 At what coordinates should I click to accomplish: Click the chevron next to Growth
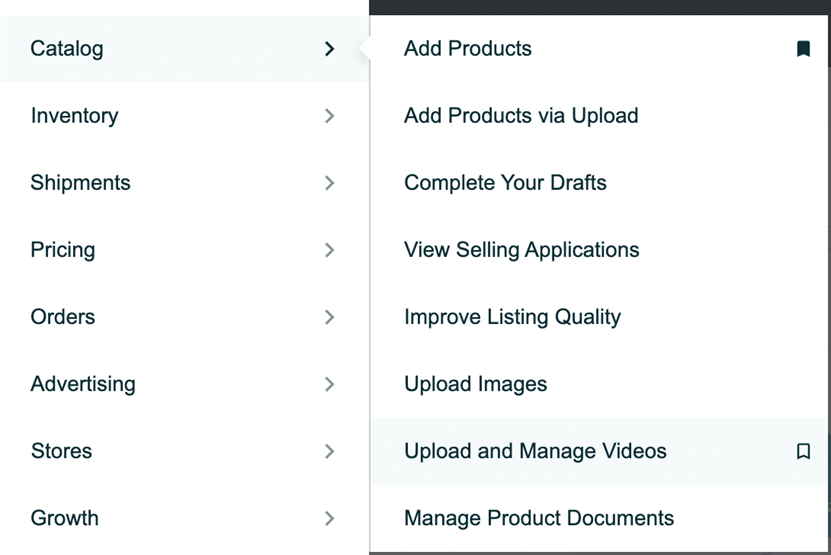pyautogui.click(x=329, y=518)
